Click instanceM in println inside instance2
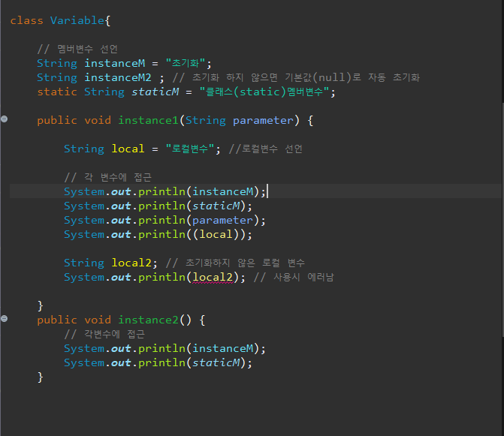 223,349
